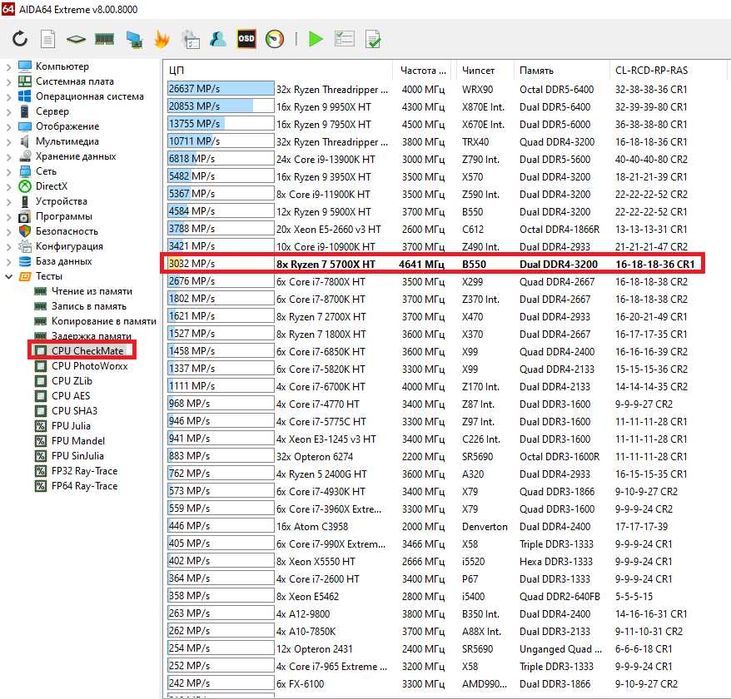Select the FP64 Ray-Trace test
This screenshot has width=731, height=699.
coord(84,486)
